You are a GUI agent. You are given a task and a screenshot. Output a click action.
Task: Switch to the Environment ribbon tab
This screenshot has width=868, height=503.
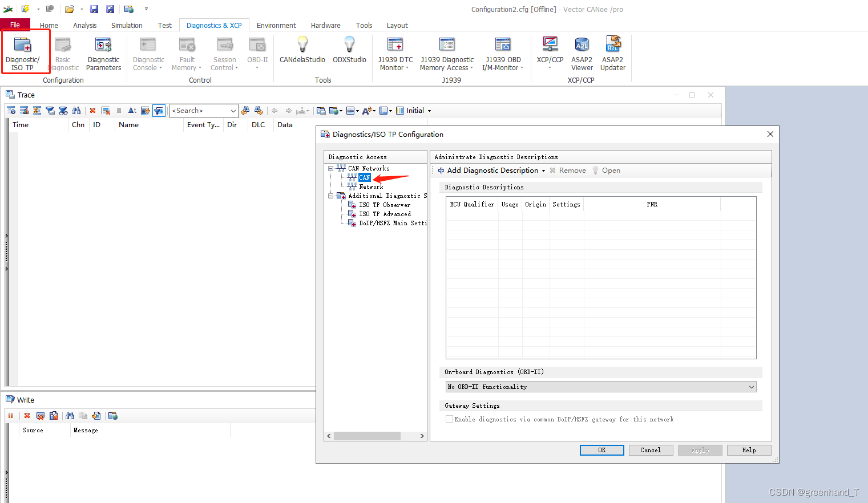[x=276, y=26]
